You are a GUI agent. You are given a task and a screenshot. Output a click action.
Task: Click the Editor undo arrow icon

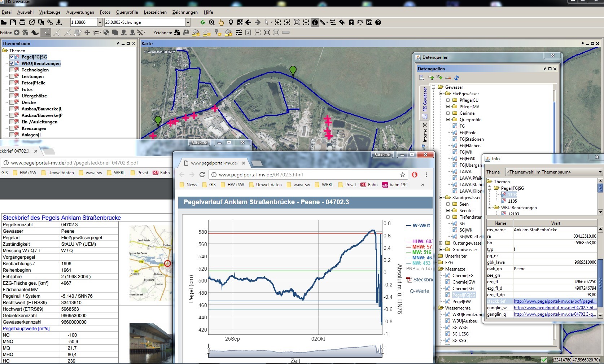click(35, 32)
